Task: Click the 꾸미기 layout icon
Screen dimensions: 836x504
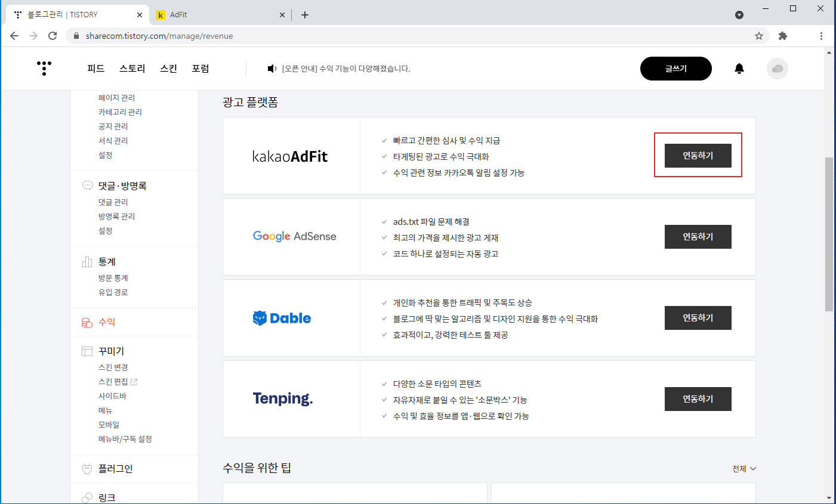Action: click(x=87, y=351)
